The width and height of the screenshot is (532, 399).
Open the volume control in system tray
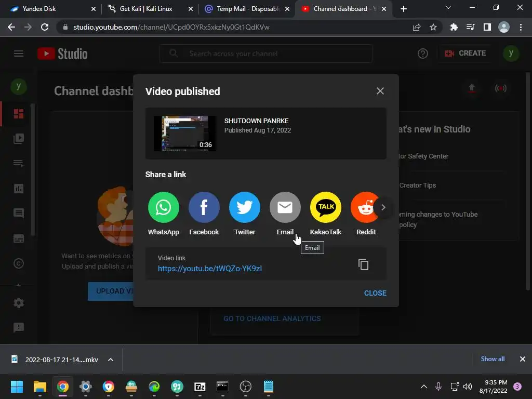tap(468, 387)
